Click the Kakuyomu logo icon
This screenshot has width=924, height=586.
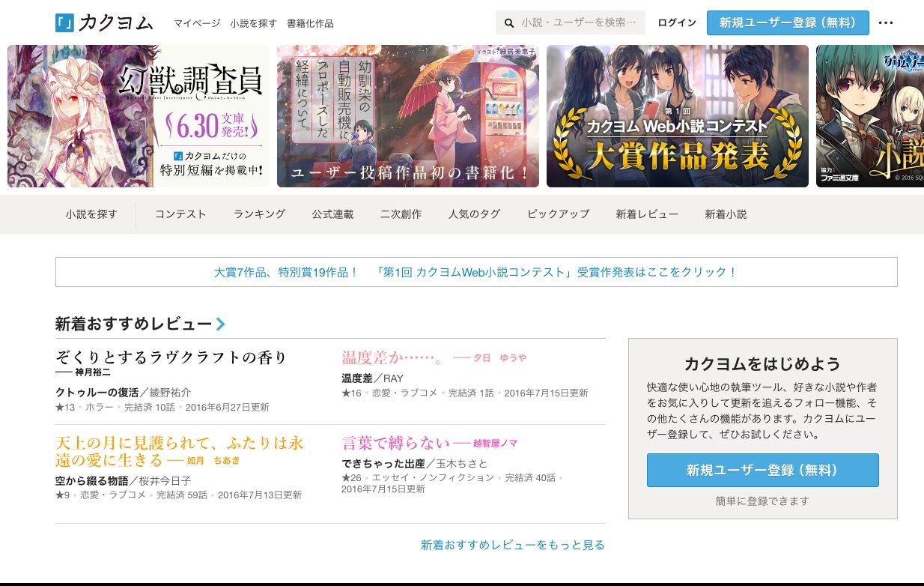point(64,22)
